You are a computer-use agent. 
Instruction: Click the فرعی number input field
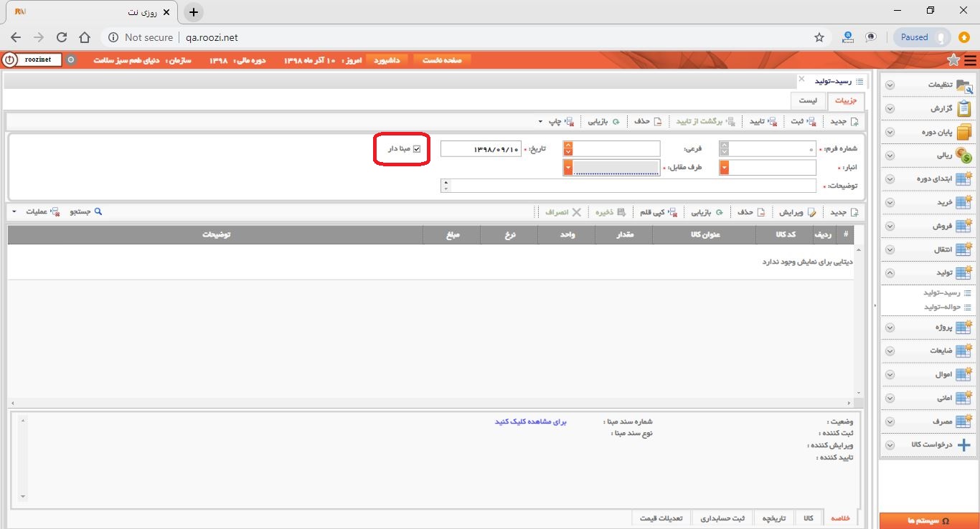coord(617,148)
